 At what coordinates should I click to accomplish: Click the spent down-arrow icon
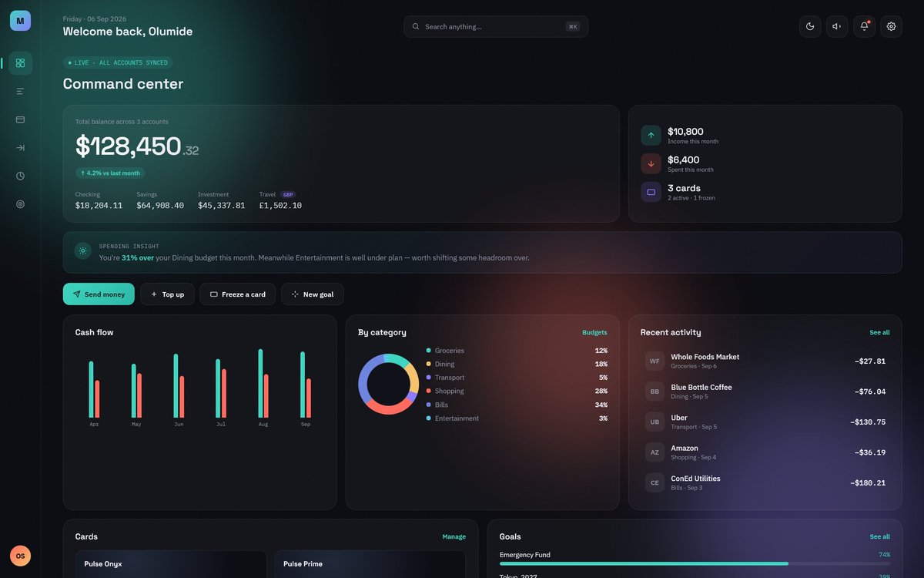point(651,163)
